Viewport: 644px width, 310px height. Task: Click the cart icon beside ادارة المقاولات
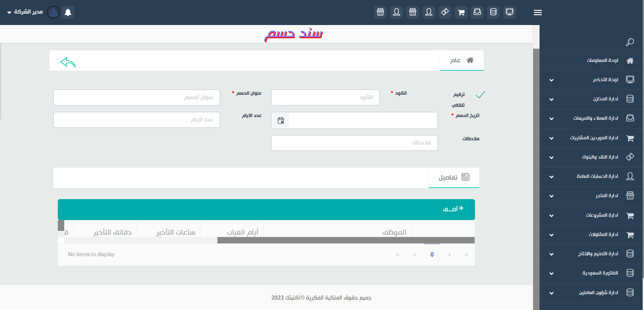tap(630, 235)
